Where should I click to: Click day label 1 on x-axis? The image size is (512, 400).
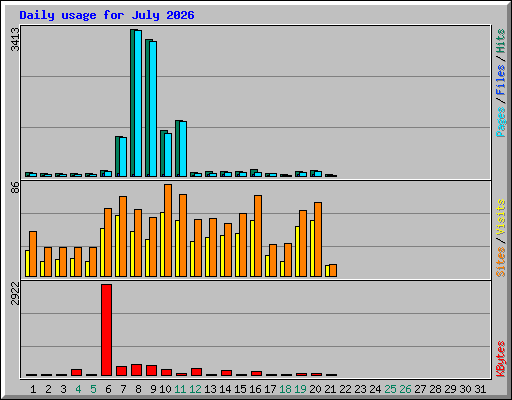tap(33, 389)
